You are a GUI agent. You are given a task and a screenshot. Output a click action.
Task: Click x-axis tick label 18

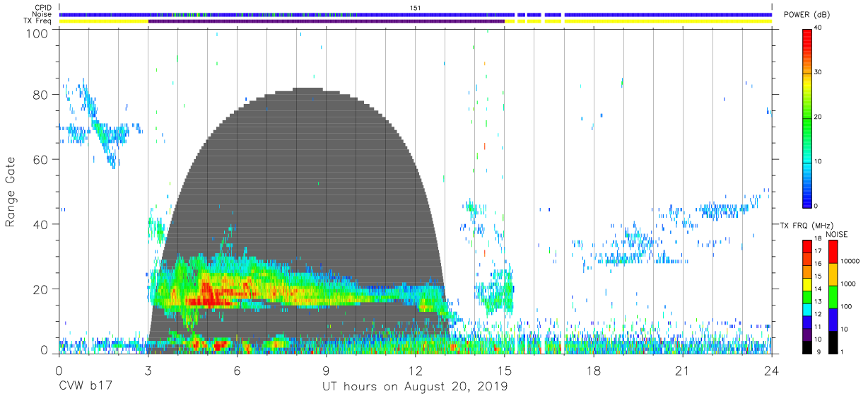click(593, 371)
